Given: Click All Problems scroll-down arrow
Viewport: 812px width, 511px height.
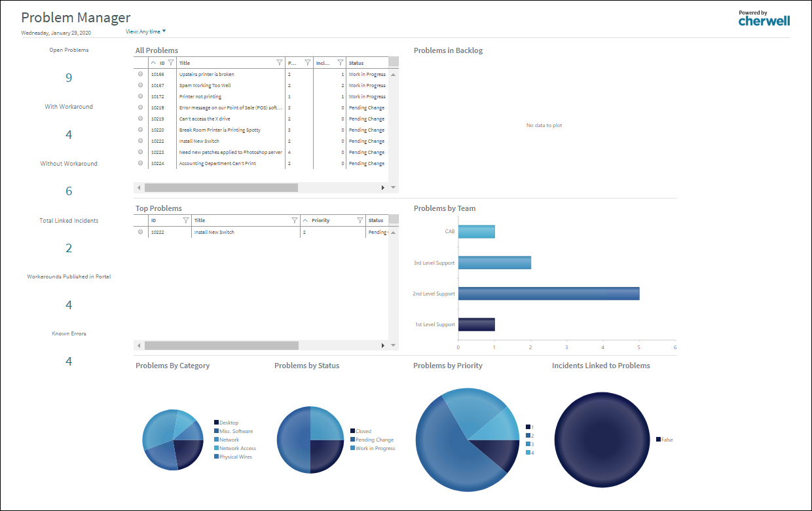Looking at the screenshot, I should click(394, 188).
